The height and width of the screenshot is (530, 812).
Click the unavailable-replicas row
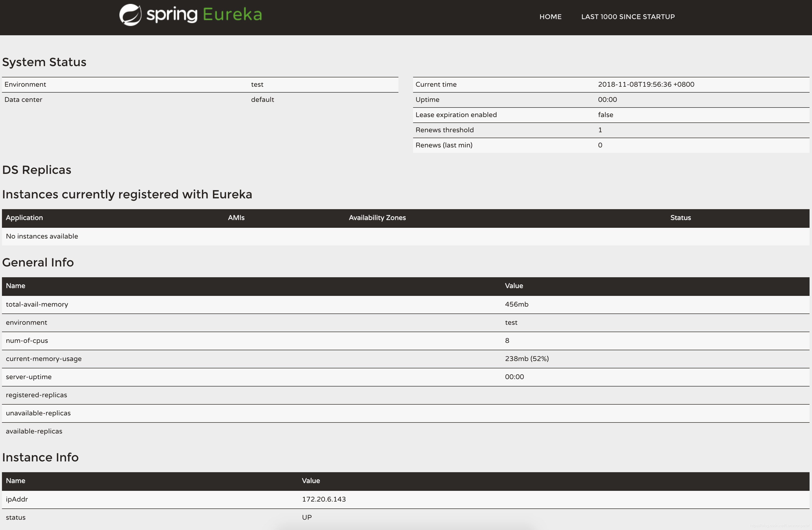coord(406,413)
